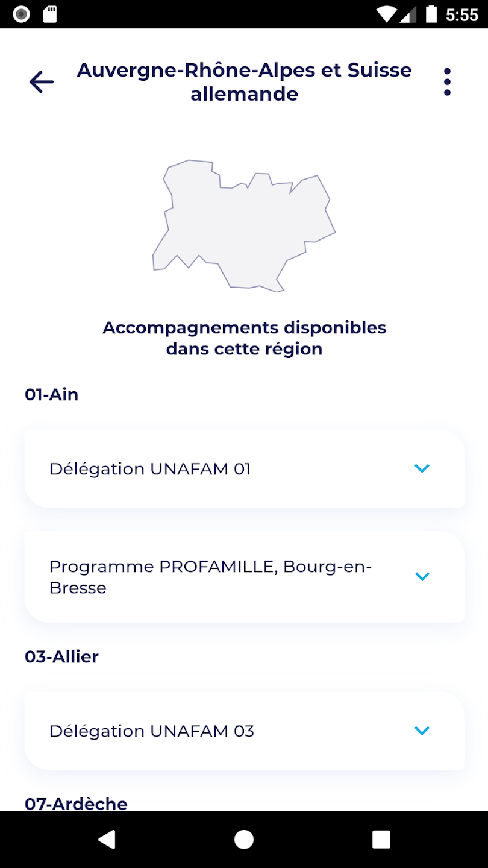Tap the Wi-Fi status bar icon
The width and height of the screenshot is (488, 868).
point(387,14)
